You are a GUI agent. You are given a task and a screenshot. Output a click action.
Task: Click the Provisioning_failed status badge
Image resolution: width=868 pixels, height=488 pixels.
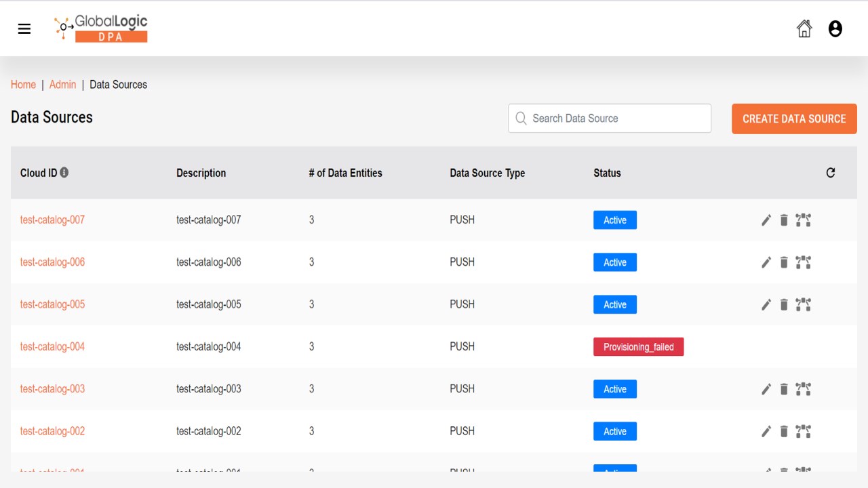point(638,347)
